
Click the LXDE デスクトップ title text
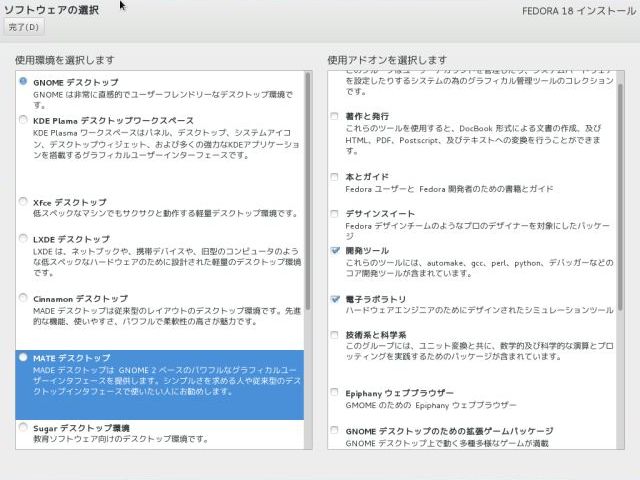pyautogui.click(x=71, y=239)
